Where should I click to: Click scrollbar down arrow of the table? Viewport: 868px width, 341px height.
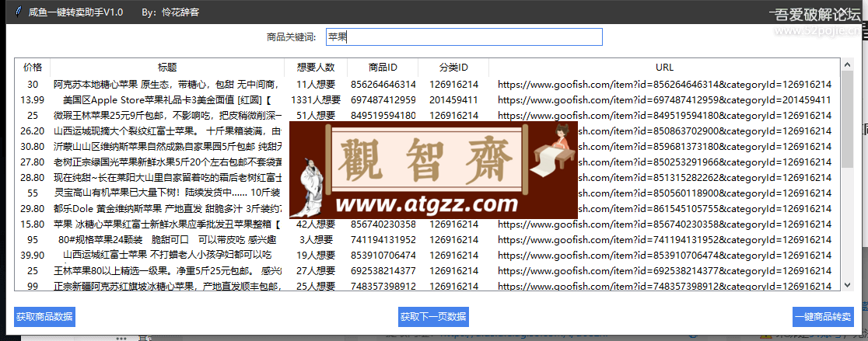click(x=847, y=284)
